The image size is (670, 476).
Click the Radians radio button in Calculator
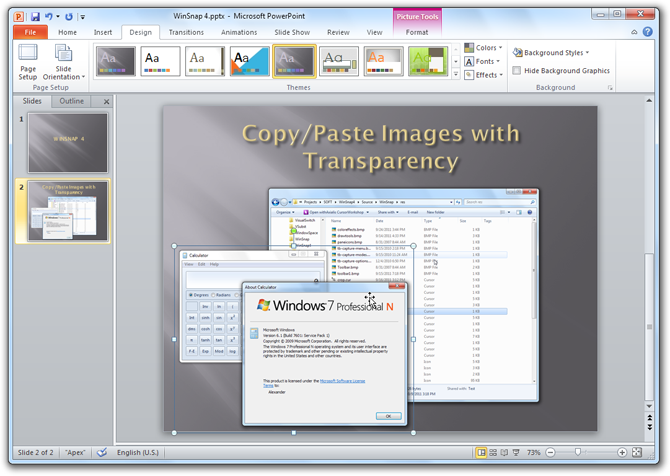(x=213, y=295)
